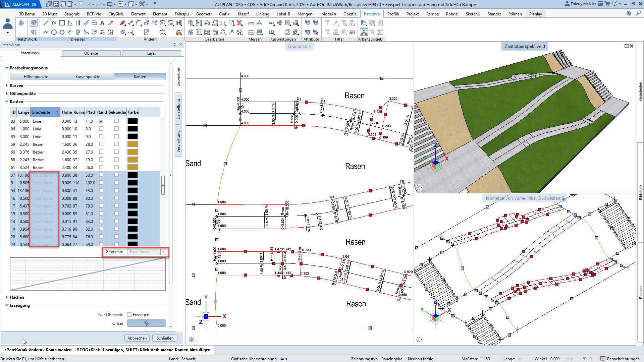Click the Schließen button
644x362 pixels.
(x=165, y=338)
